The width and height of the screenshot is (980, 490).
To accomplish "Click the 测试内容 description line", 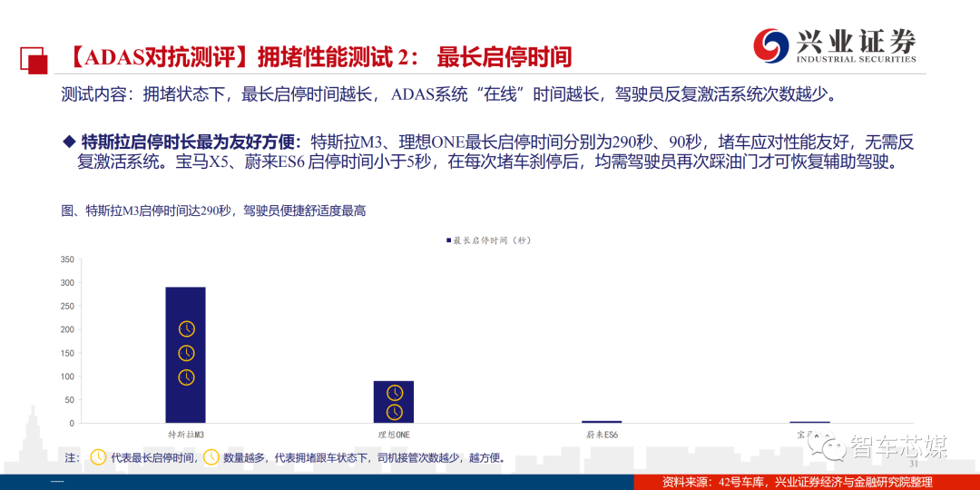I will pyautogui.click(x=447, y=93).
